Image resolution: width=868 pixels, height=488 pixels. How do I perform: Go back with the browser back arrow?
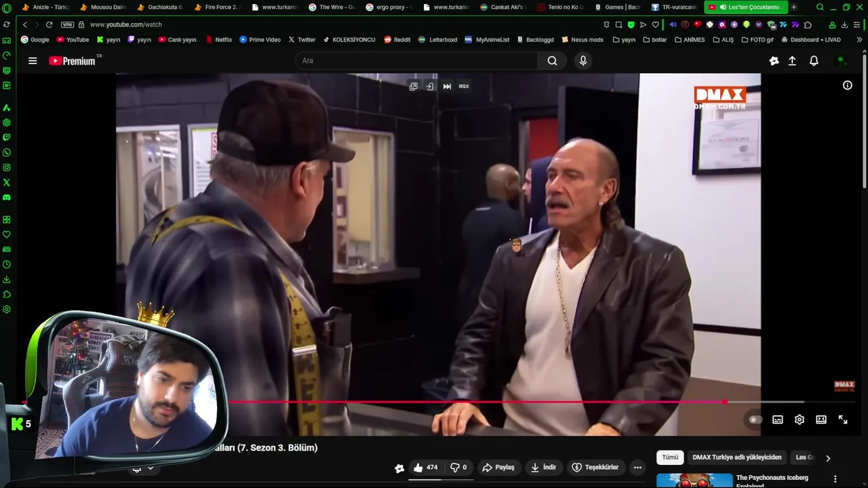tap(25, 24)
